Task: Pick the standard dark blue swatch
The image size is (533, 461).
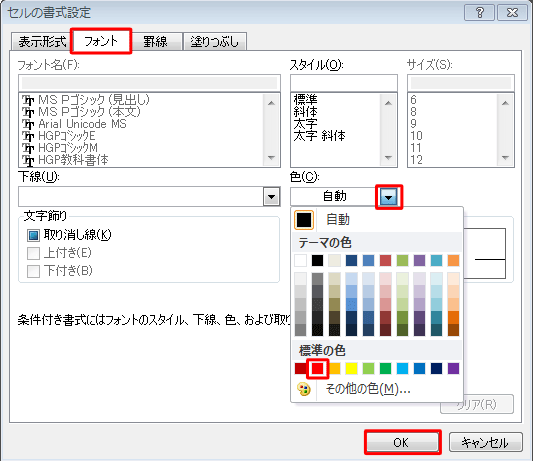Action: (x=436, y=369)
